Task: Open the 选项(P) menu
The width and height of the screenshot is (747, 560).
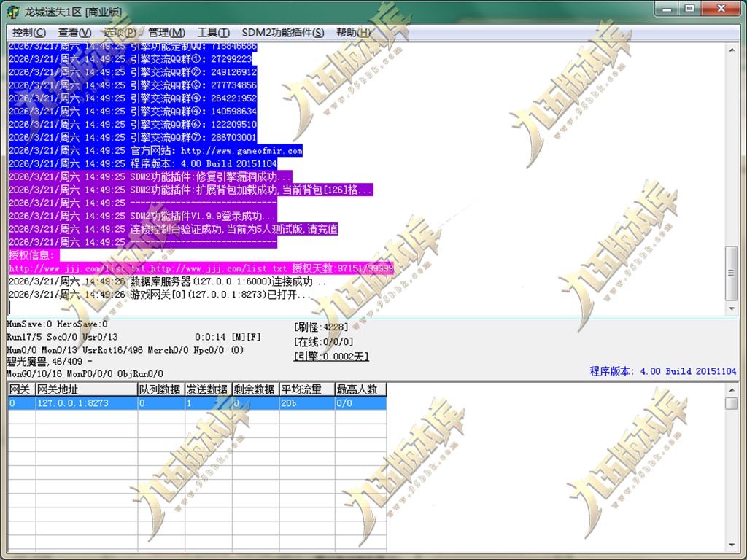Action: (x=120, y=32)
